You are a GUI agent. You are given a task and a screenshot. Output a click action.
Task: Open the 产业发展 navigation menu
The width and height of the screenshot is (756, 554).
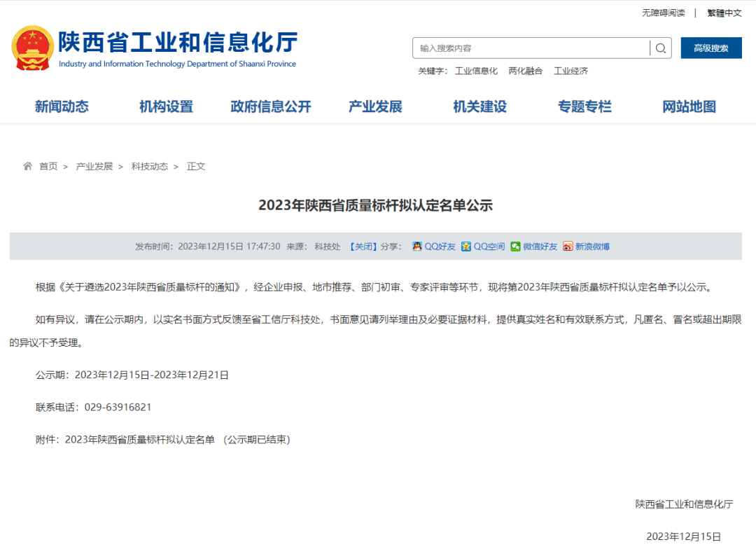(x=375, y=107)
